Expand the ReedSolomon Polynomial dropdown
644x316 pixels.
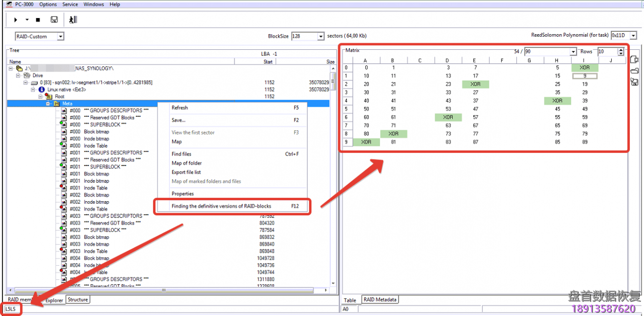[633, 35]
